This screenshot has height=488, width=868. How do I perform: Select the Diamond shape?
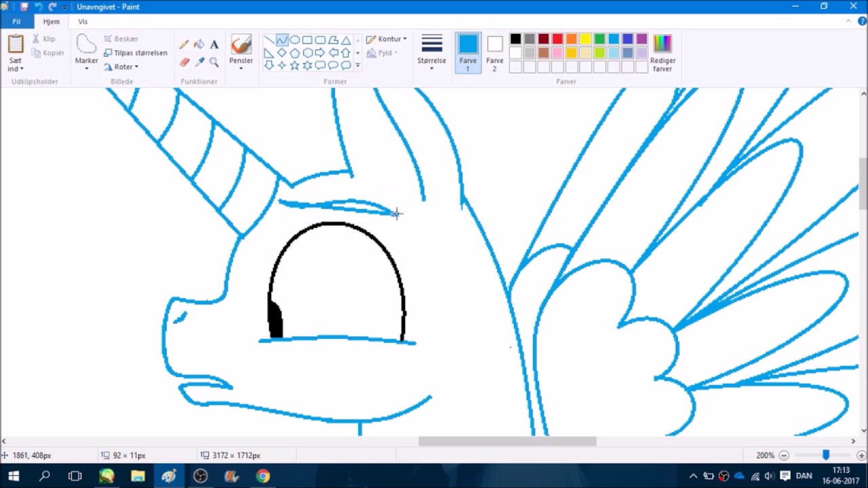281,53
